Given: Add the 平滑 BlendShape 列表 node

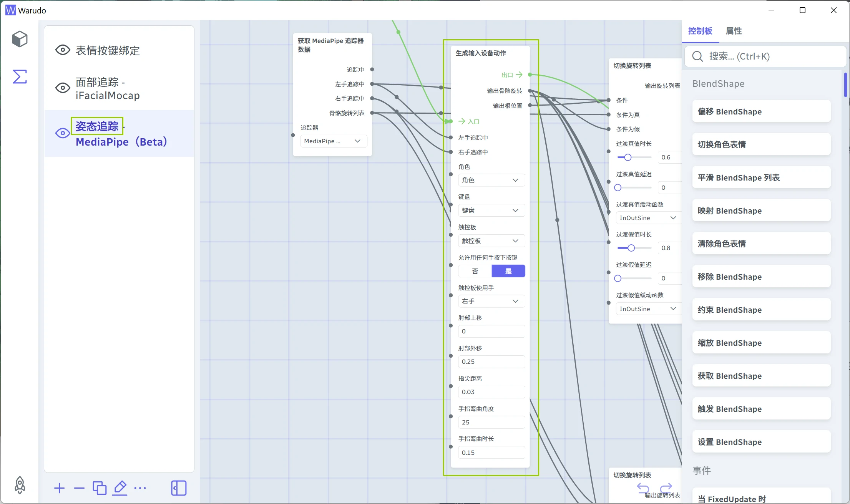Looking at the screenshot, I should 761,177.
